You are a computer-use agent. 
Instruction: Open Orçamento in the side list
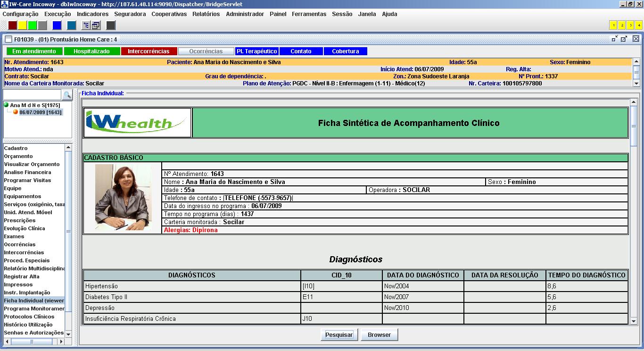click(x=18, y=156)
